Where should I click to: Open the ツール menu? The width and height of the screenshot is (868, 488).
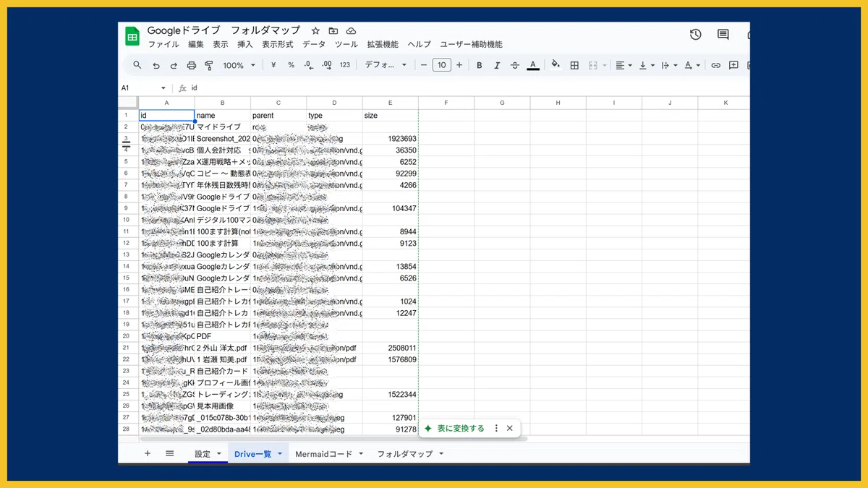point(346,45)
